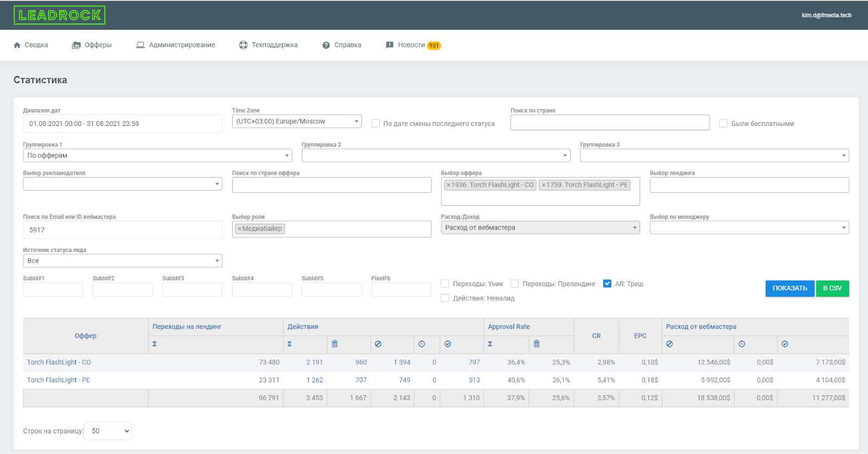Screen dimensions: 868x454
Task: Sort by trash icon under Approval Rate
Action: [537, 344]
